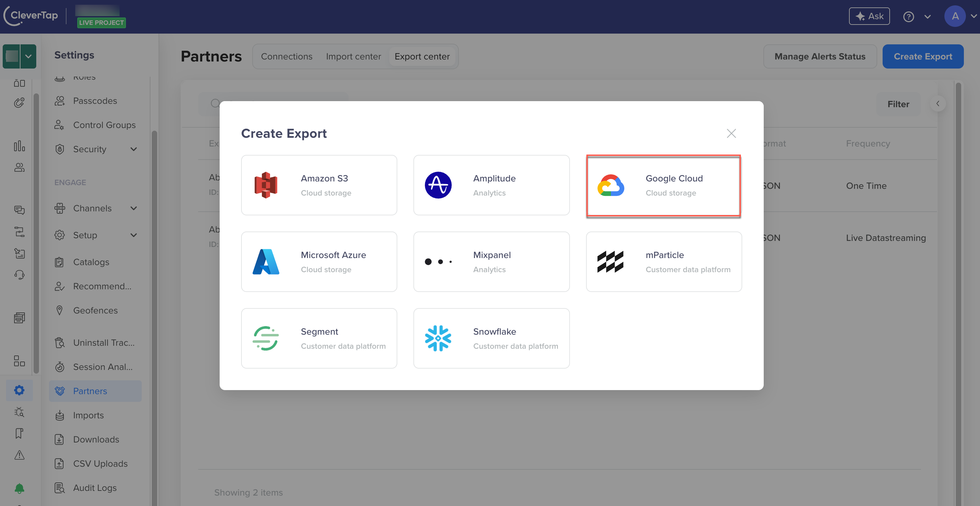This screenshot has height=506, width=980.
Task: Click the Amplitude logo icon
Action: 438,185
